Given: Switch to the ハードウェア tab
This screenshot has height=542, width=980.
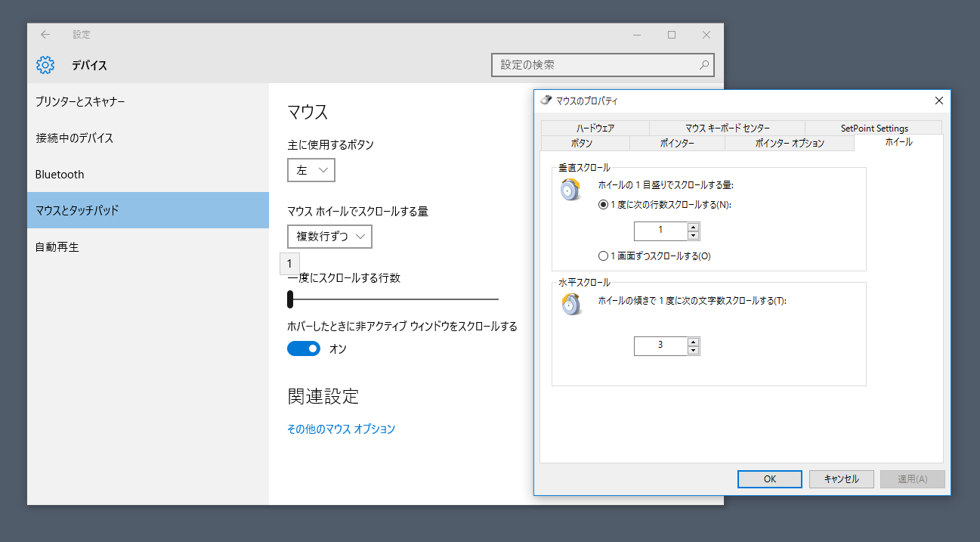Looking at the screenshot, I should point(595,128).
